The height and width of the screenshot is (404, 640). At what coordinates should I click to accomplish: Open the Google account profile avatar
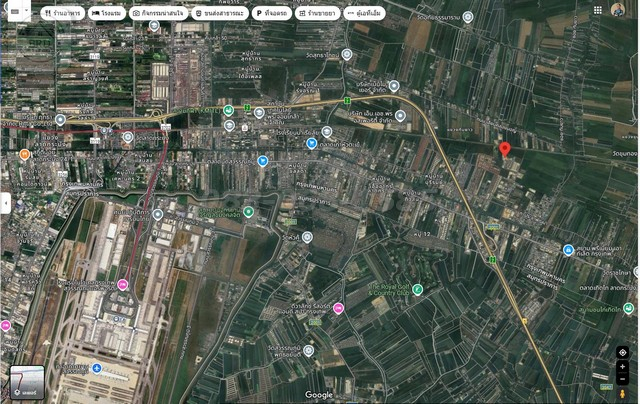pos(618,9)
